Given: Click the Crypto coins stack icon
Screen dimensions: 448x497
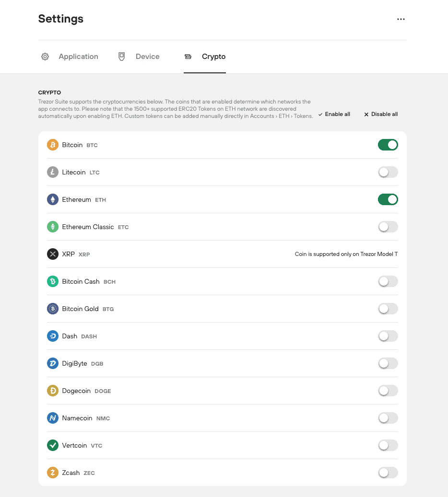Looking at the screenshot, I should [x=188, y=57].
